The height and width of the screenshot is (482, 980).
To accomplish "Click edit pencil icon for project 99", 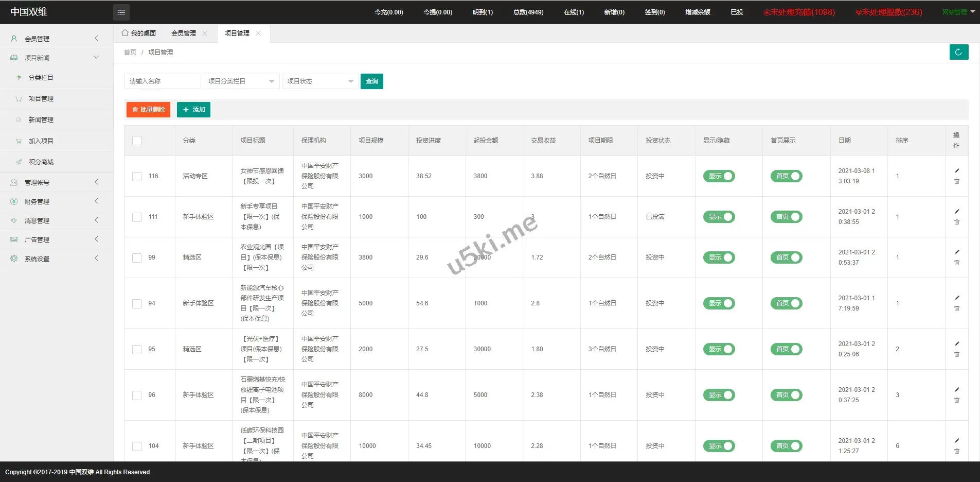I will [x=957, y=252].
